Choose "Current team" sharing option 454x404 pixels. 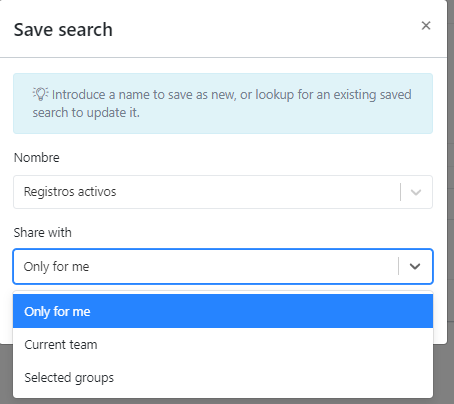click(x=223, y=344)
